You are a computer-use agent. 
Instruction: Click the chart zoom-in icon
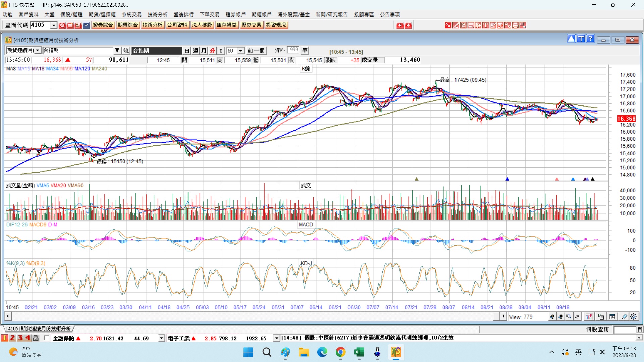(x=552, y=317)
